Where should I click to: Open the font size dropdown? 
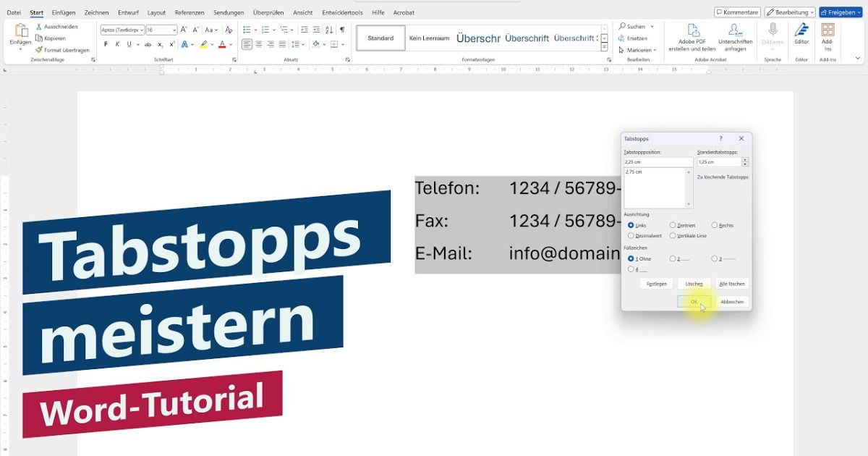tap(174, 29)
